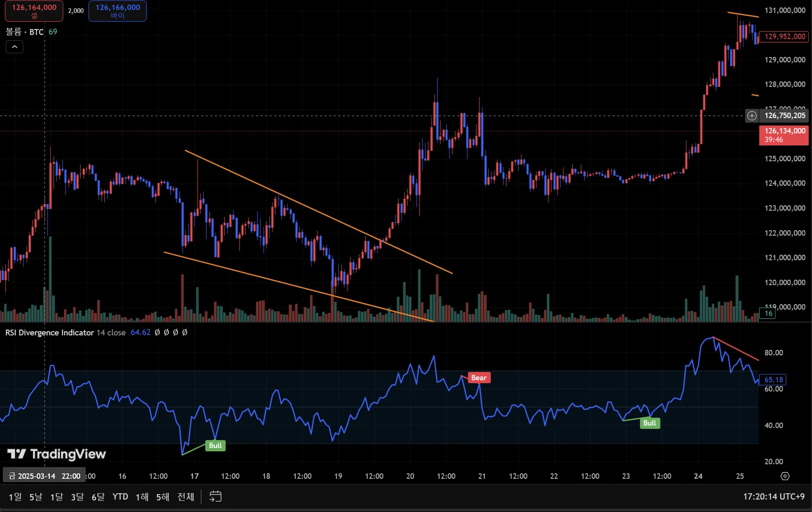Click the green Bull label near March 17
This screenshot has height=512, width=812.
215,445
